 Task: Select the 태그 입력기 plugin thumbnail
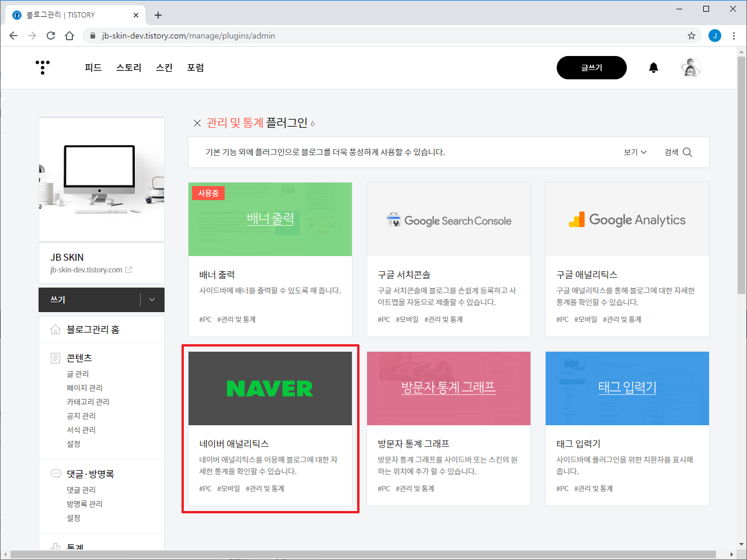pos(627,388)
